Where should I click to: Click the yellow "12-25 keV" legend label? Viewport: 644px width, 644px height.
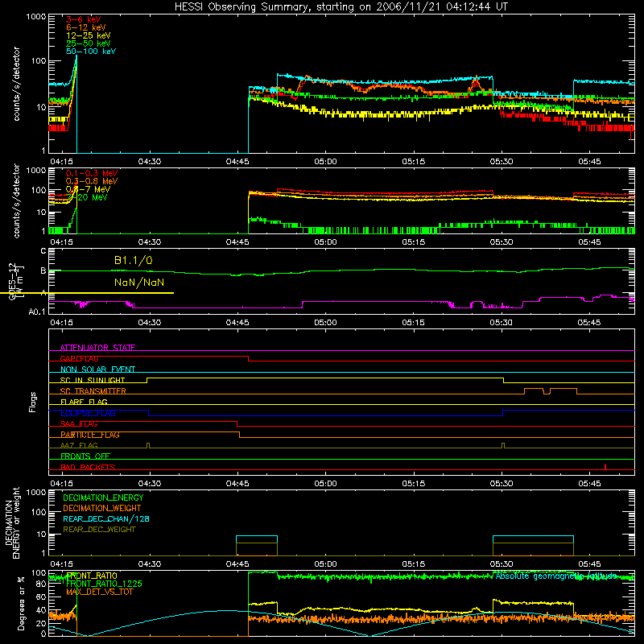click(x=89, y=35)
